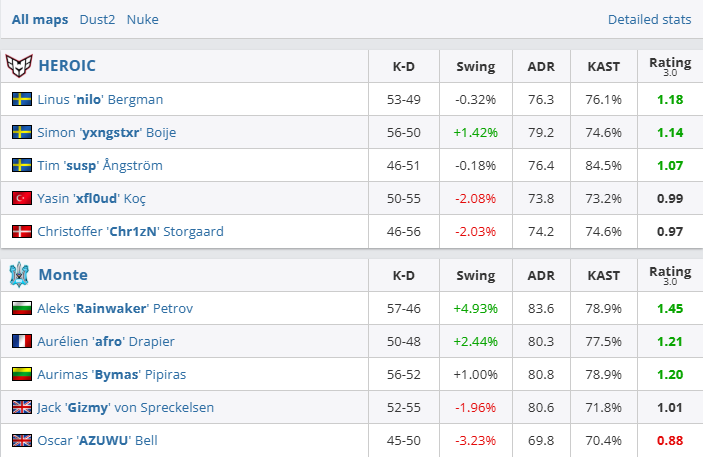Click the Monte team logo icon
Screen dimensions: 703x457
coord(20,274)
